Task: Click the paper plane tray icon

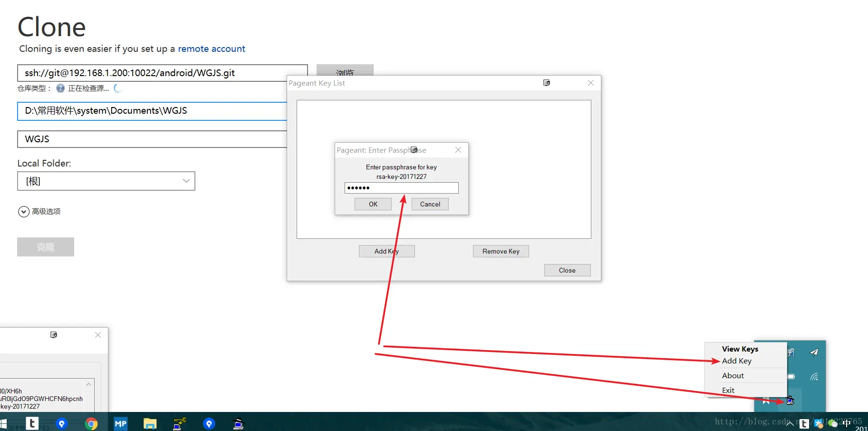Action: point(814,353)
